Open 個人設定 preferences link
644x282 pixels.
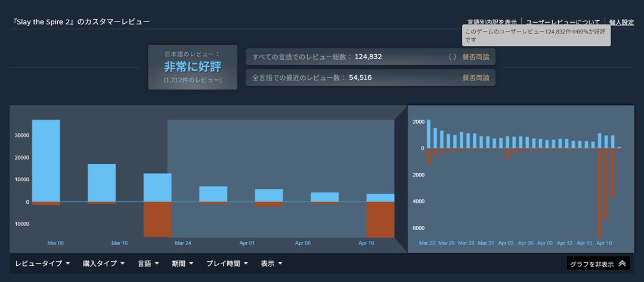click(621, 22)
